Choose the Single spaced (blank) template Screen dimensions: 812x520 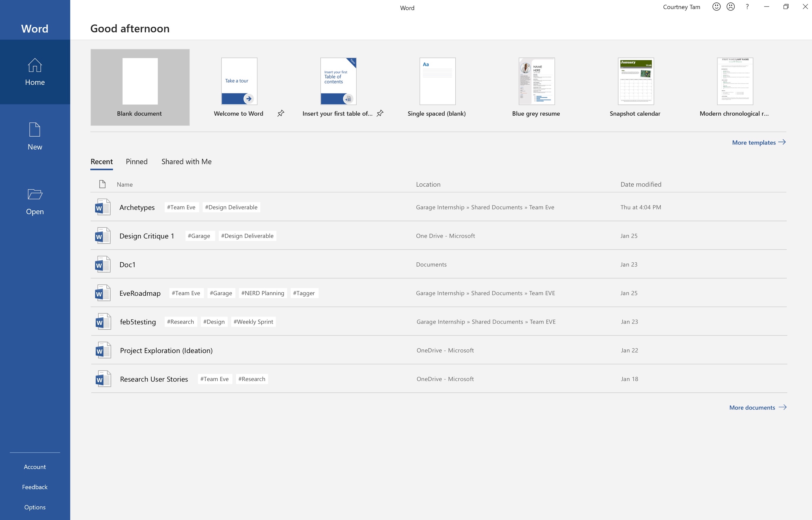click(438, 81)
